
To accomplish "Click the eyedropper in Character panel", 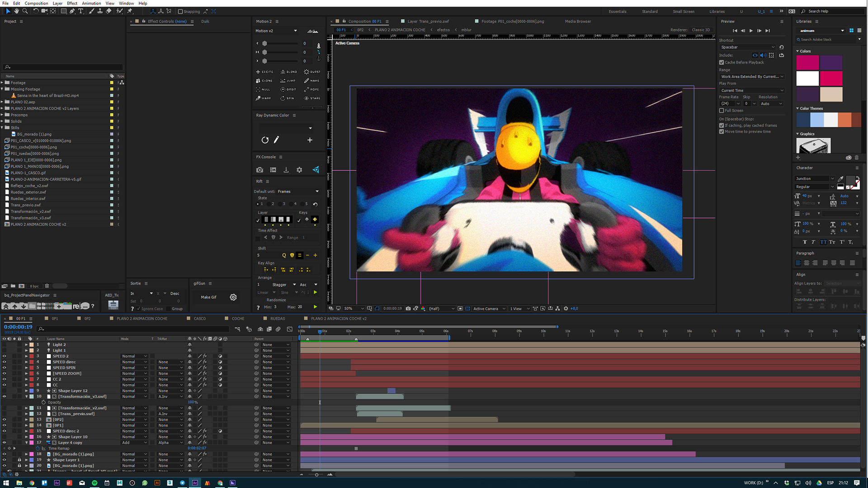I will [x=840, y=179].
